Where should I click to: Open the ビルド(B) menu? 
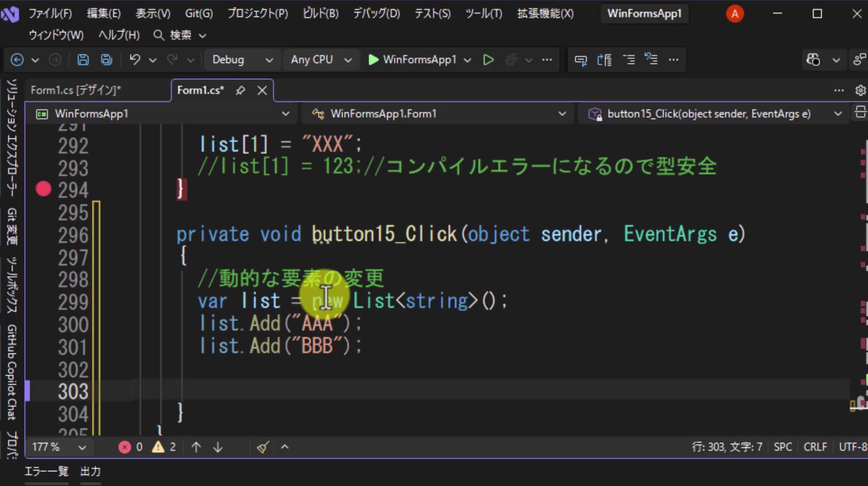321,14
